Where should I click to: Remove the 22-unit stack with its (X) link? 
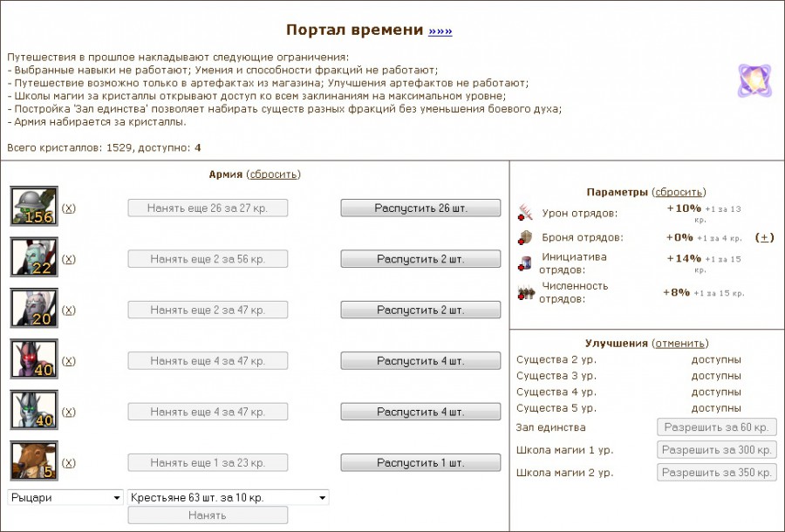69,259
